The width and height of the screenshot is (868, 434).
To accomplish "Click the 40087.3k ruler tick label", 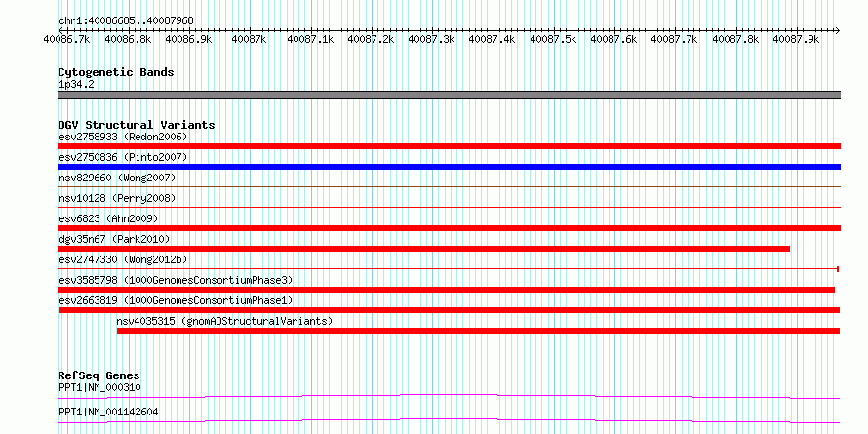I will (x=431, y=39).
